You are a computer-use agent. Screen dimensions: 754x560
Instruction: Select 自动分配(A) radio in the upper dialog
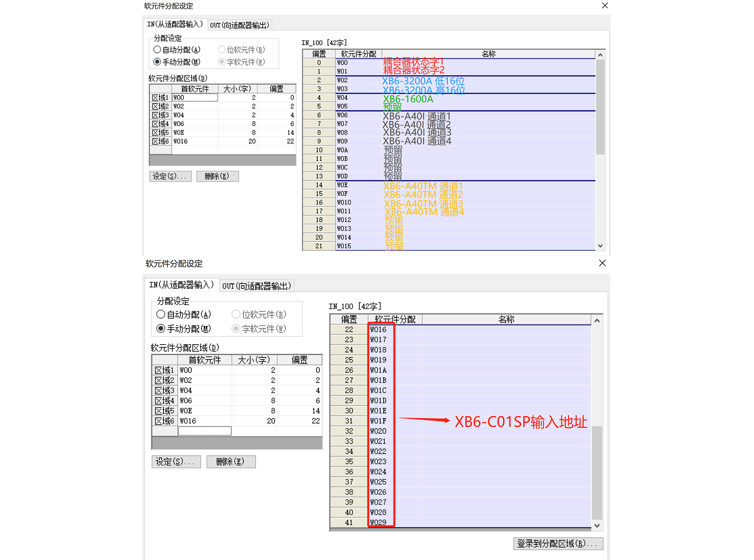[x=157, y=50]
